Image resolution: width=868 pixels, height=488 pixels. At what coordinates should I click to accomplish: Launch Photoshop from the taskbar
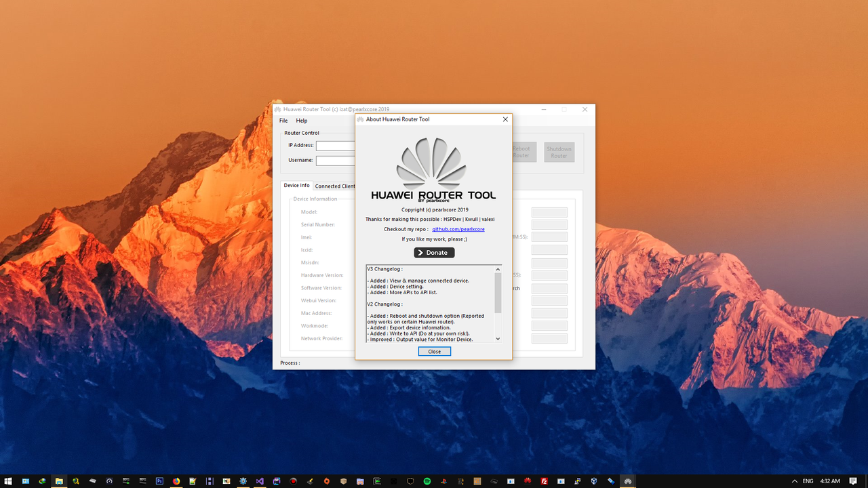(159, 481)
